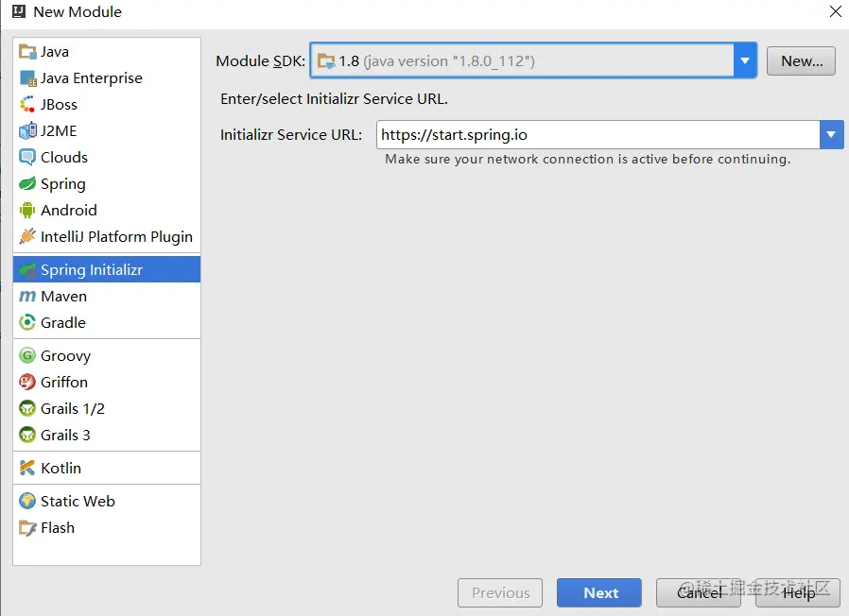Click the Spring leaf icon
This screenshot has height=616, width=849.
27,184
